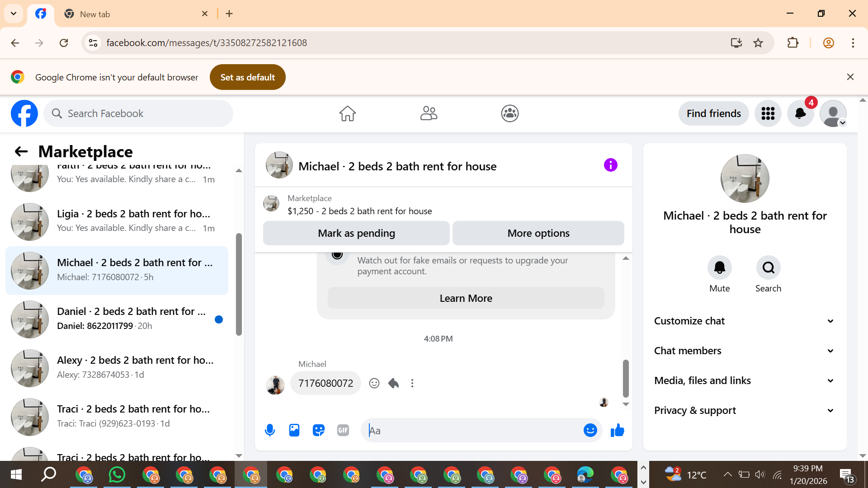The image size is (868, 488).
Task: Open the Windows Start menu
Action: point(16,474)
